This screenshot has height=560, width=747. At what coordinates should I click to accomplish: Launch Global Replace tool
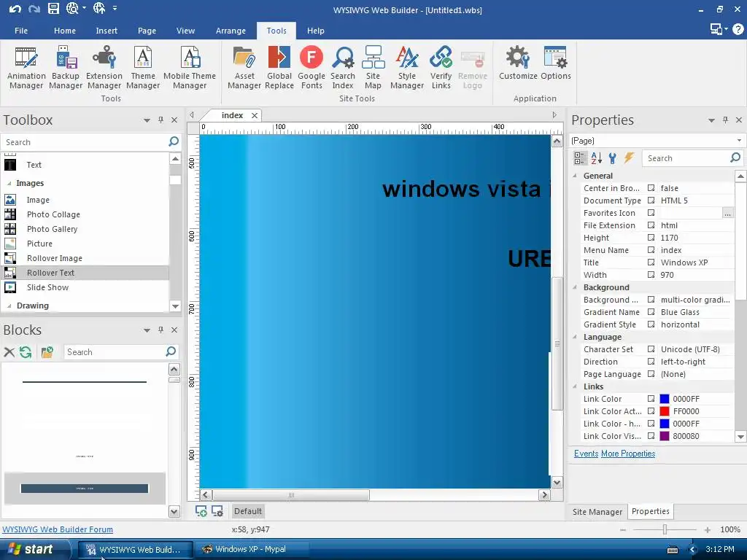pos(279,68)
